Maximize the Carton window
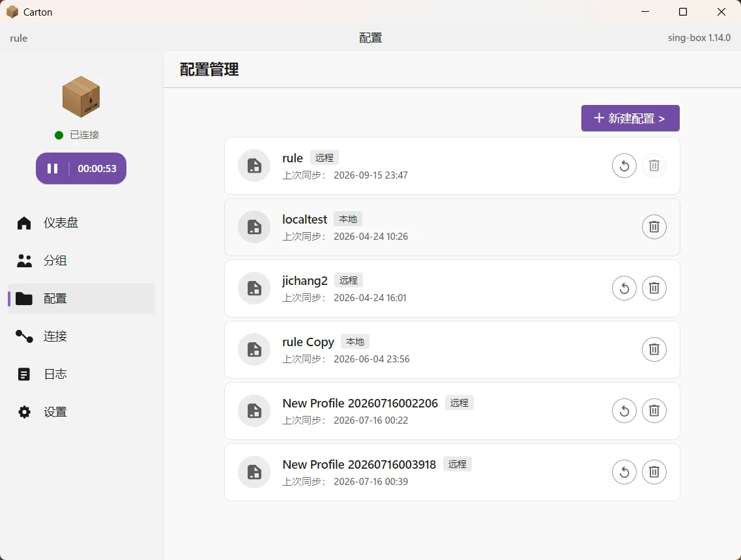Screen dimensions: 741x560 tap(683, 12)
